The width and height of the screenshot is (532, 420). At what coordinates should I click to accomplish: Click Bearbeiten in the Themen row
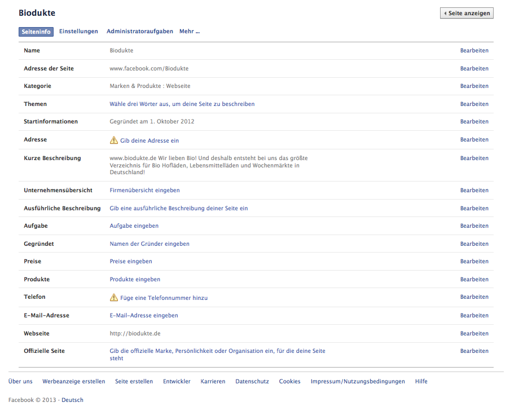click(x=474, y=104)
